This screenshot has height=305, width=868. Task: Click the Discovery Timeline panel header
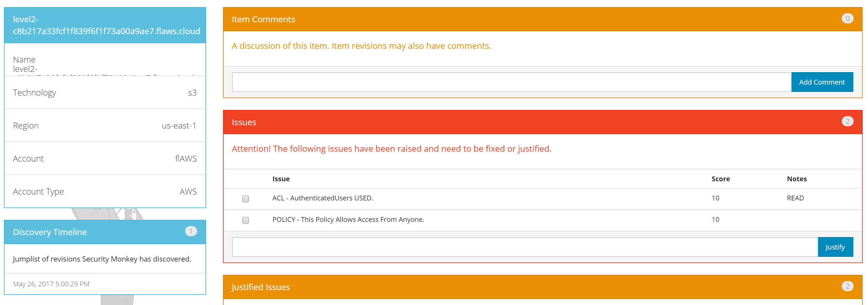tap(105, 232)
